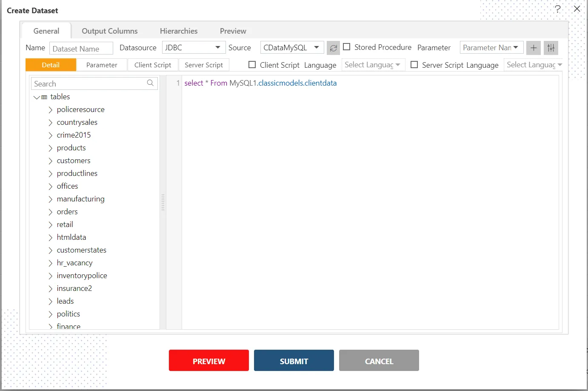
Task: Open the Datasource JDBC dropdown
Action: (194, 47)
